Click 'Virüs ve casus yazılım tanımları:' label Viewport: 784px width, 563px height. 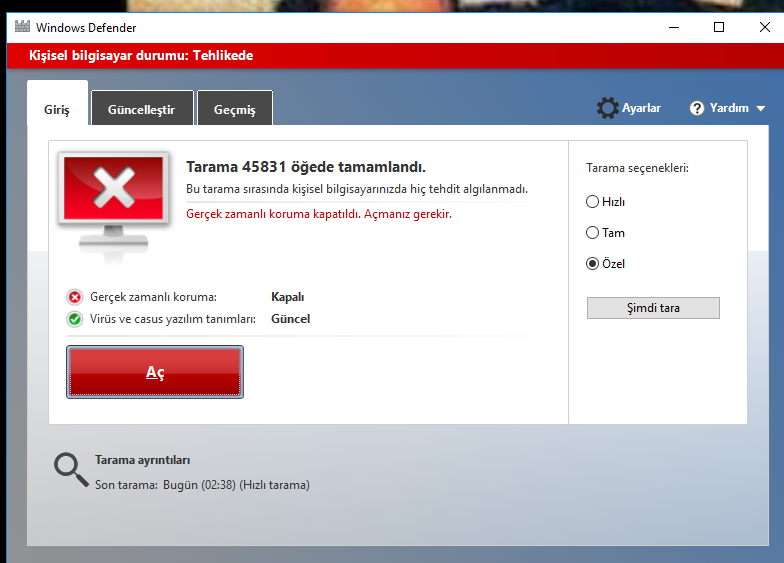tap(173, 319)
